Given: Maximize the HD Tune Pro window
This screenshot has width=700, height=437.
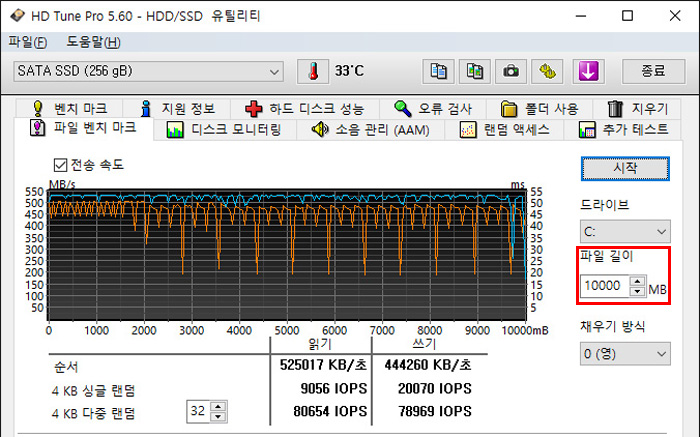Looking at the screenshot, I should 627,16.
